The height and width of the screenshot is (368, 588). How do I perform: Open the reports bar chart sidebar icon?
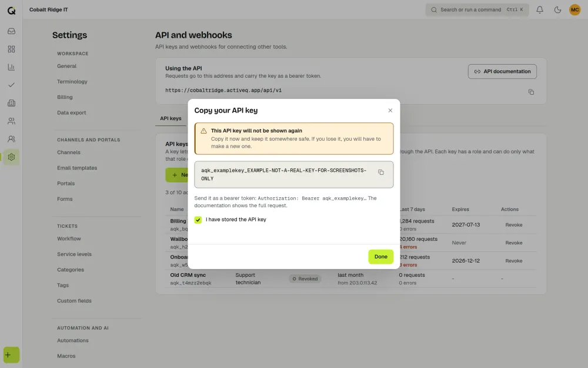click(11, 67)
